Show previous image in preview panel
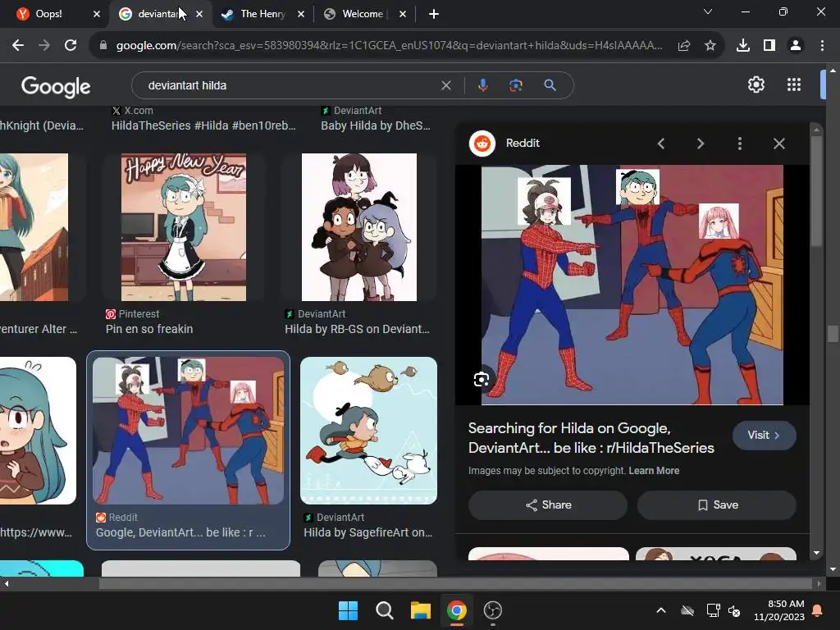 pyautogui.click(x=661, y=144)
